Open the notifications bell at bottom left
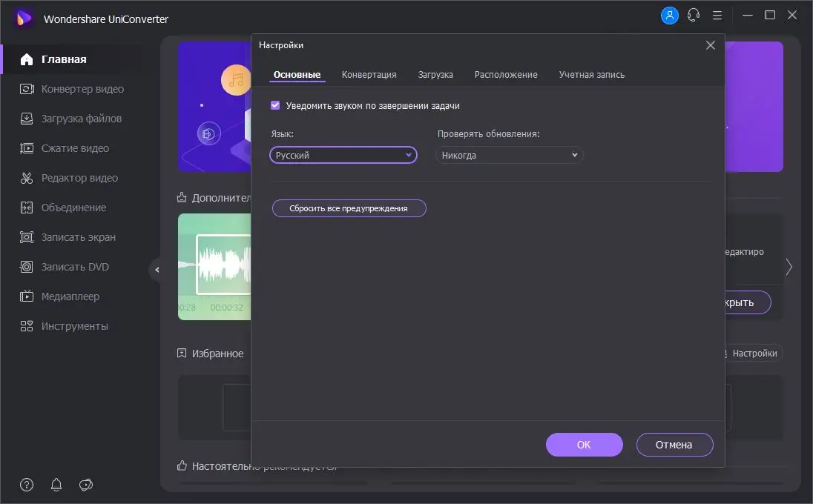 (56, 485)
